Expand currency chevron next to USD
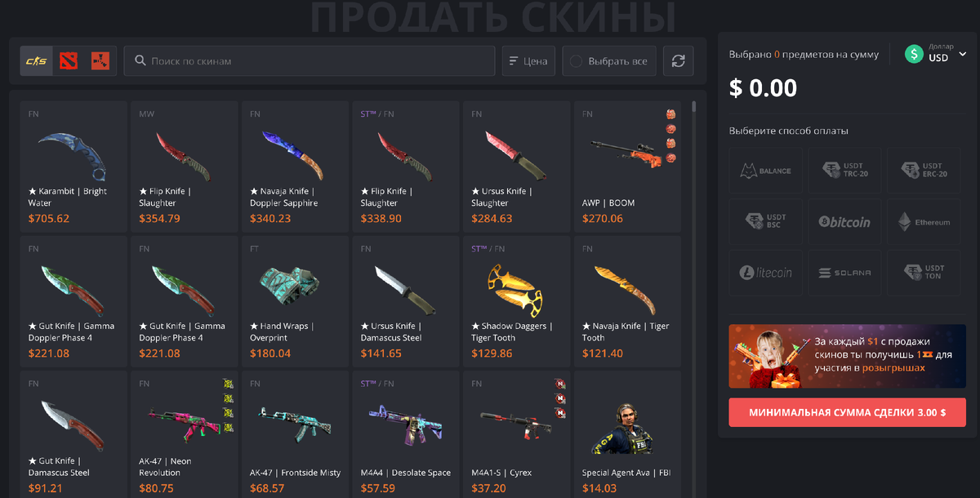 [x=962, y=55]
